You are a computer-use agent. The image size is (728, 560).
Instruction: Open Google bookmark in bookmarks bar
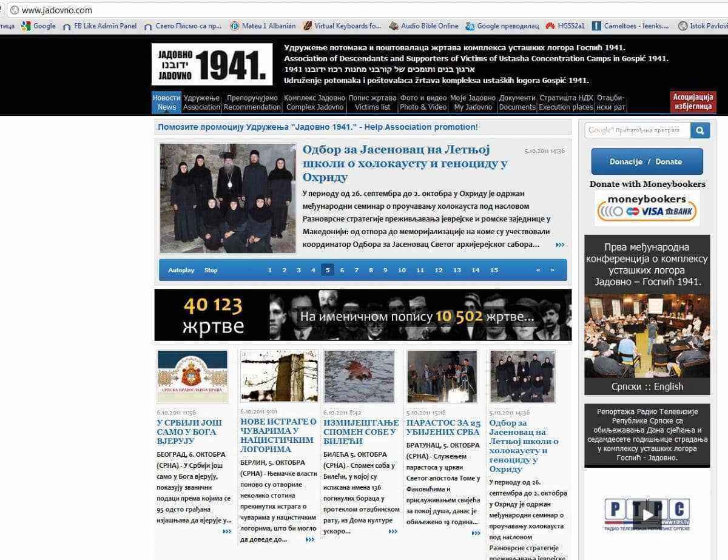click(38, 26)
